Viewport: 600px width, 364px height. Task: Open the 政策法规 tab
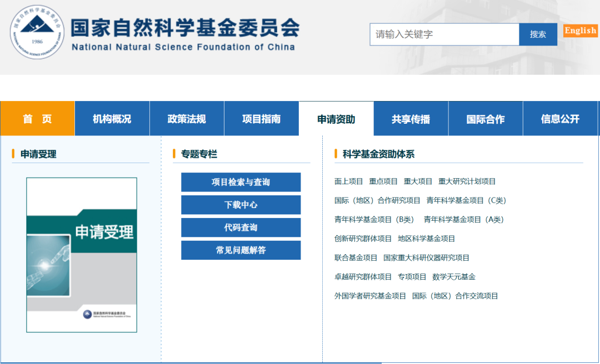[x=187, y=118]
